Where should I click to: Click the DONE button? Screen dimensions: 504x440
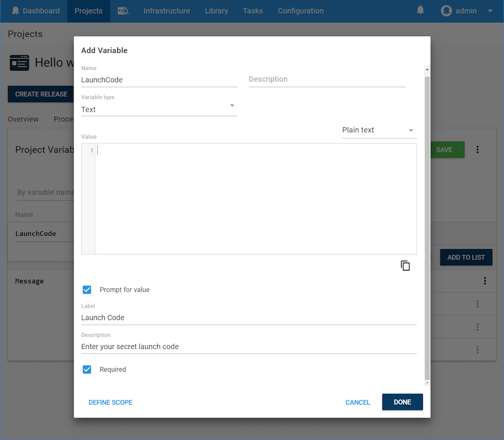coord(402,402)
